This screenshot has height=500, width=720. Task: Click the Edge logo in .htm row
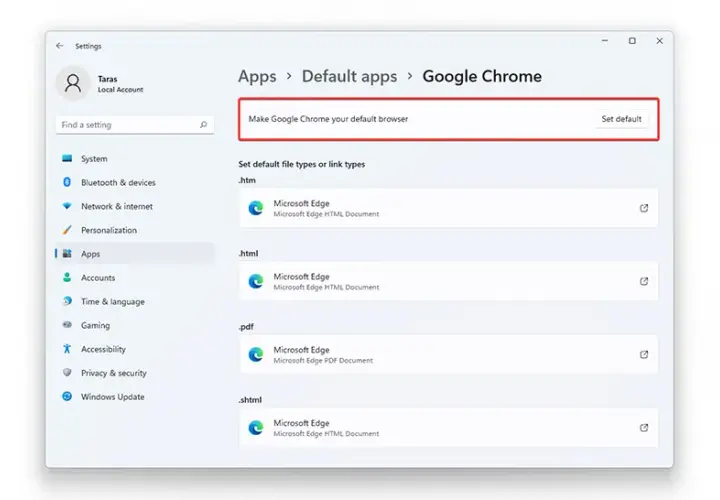[x=256, y=208]
